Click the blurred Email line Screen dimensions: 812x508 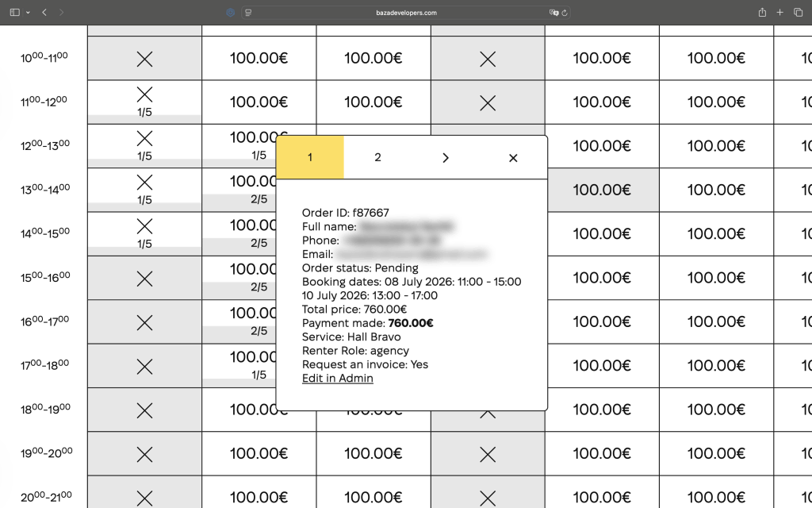pos(395,255)
